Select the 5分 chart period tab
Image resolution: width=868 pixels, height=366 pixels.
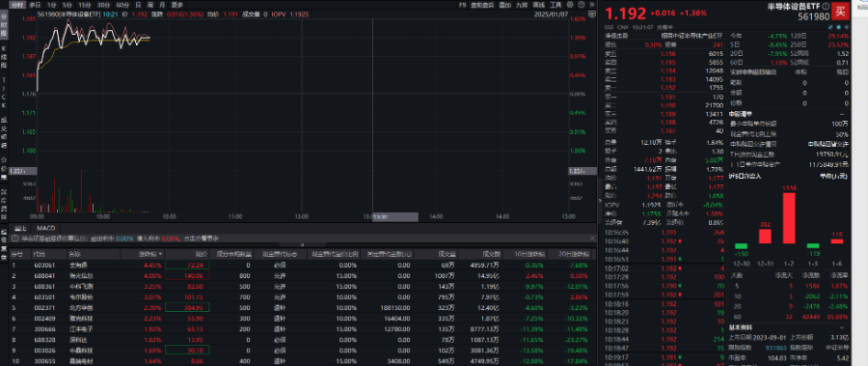coord(67,5)
